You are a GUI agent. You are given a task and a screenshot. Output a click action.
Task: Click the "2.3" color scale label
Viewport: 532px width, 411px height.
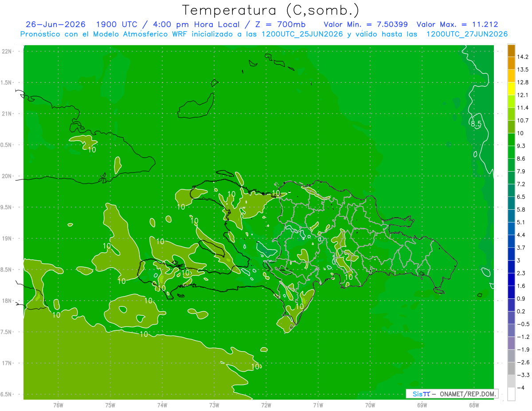(x=520, y=273)
